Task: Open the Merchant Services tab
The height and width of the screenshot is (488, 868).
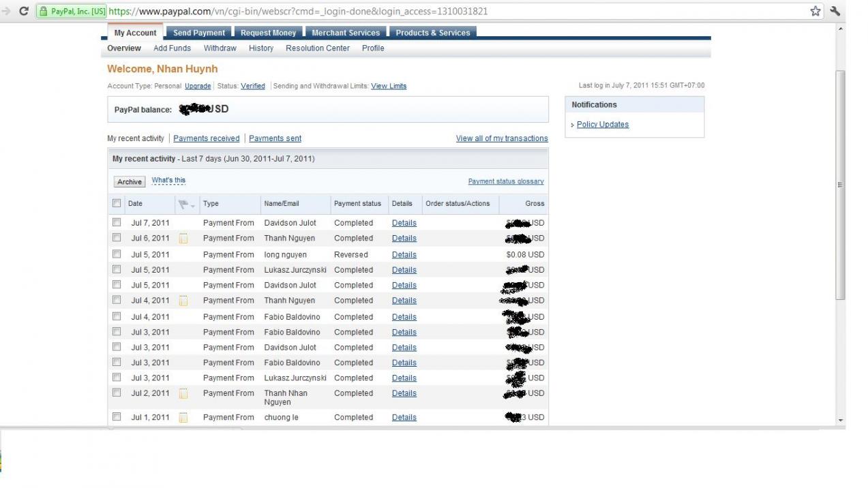Action: coord(346,33)
